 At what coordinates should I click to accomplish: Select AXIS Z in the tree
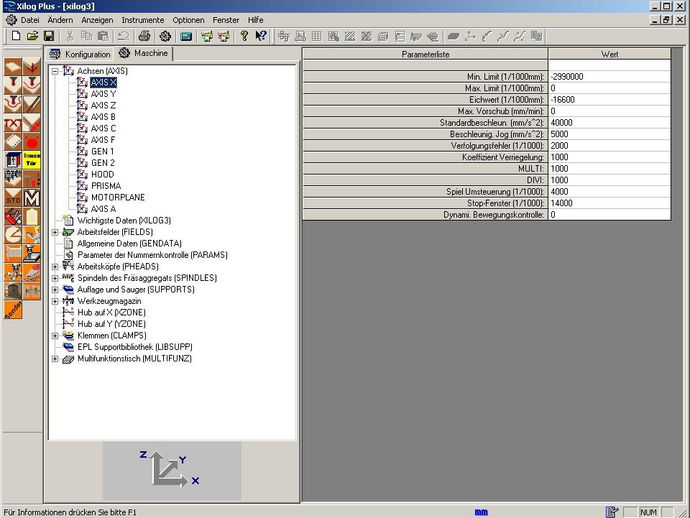click(103, 105)
